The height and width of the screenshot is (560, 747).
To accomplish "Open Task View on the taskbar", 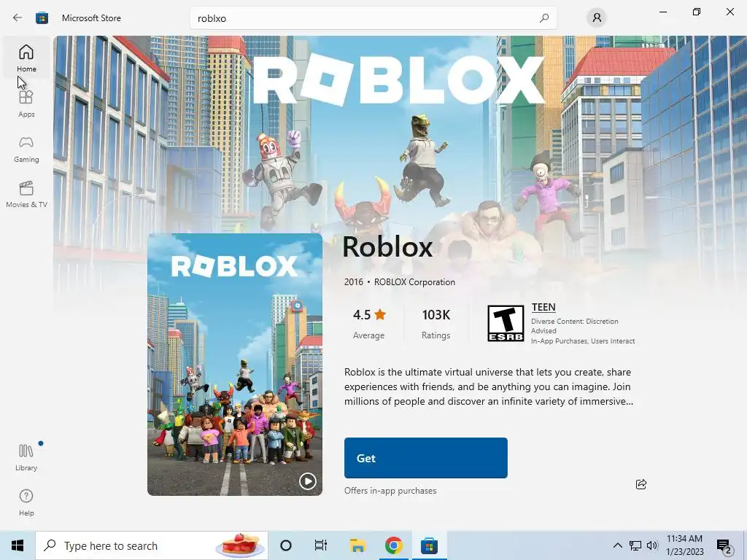I will [x=321, y=545].
